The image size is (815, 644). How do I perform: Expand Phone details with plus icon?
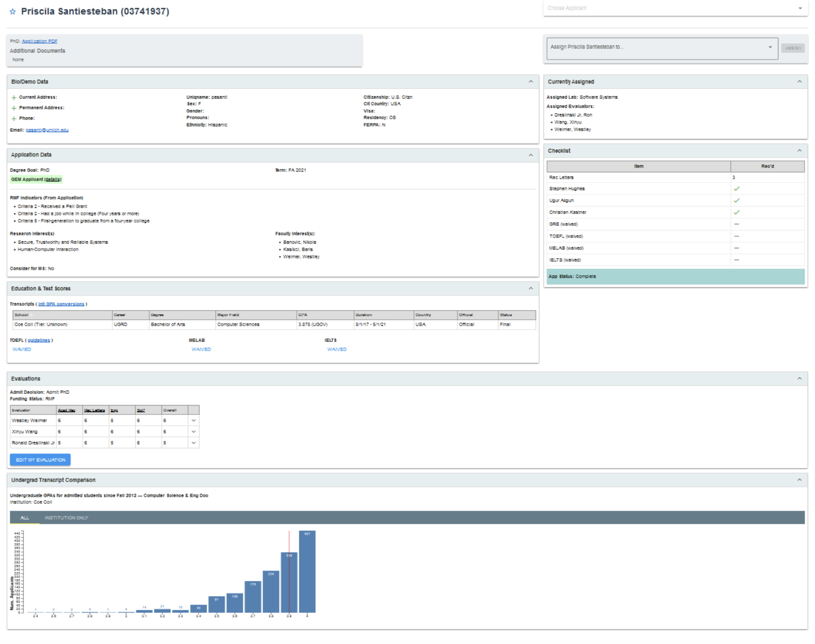pyautogui.click(x=14, y=119)
